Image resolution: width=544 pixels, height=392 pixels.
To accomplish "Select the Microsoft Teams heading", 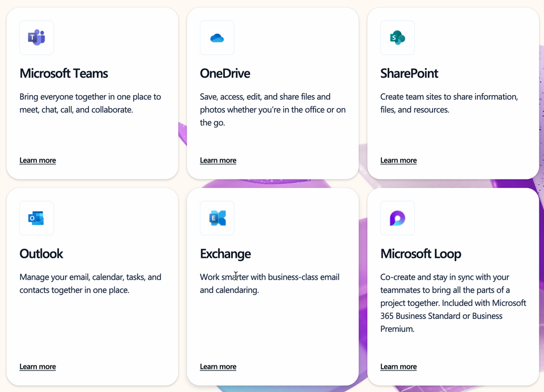I will pos(64,74).
